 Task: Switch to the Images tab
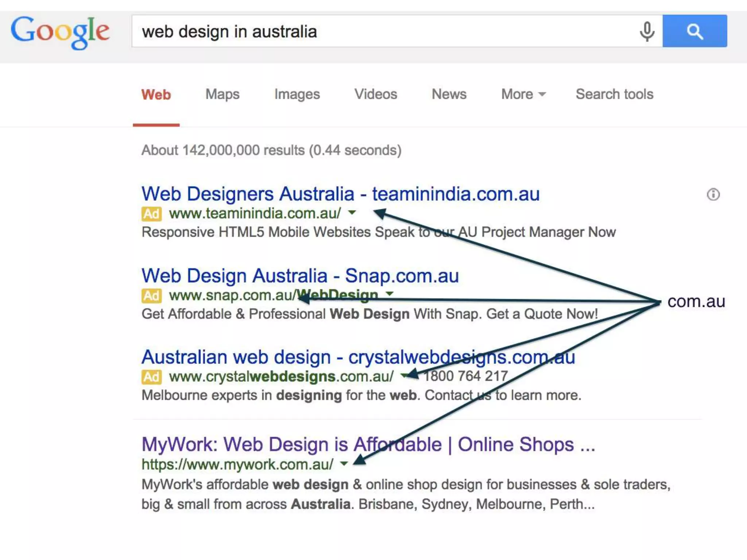pyautogui.click(x=297, y=94)
